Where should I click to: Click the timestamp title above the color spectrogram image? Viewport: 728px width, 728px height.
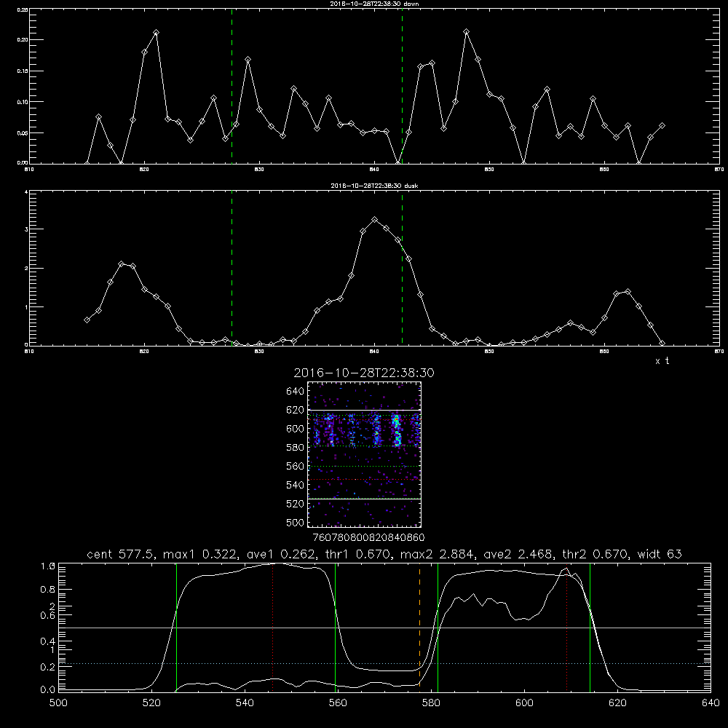coord(364,373)
